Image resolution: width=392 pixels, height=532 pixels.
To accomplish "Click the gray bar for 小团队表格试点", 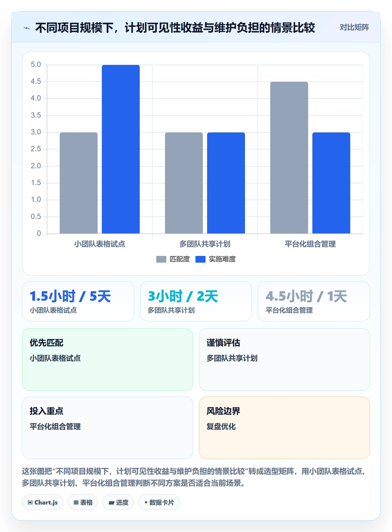I will (79, 183).
